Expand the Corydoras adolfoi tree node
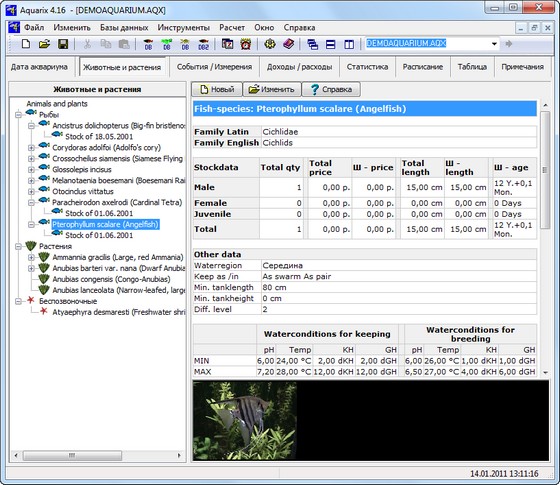 [x=31, y=148]
